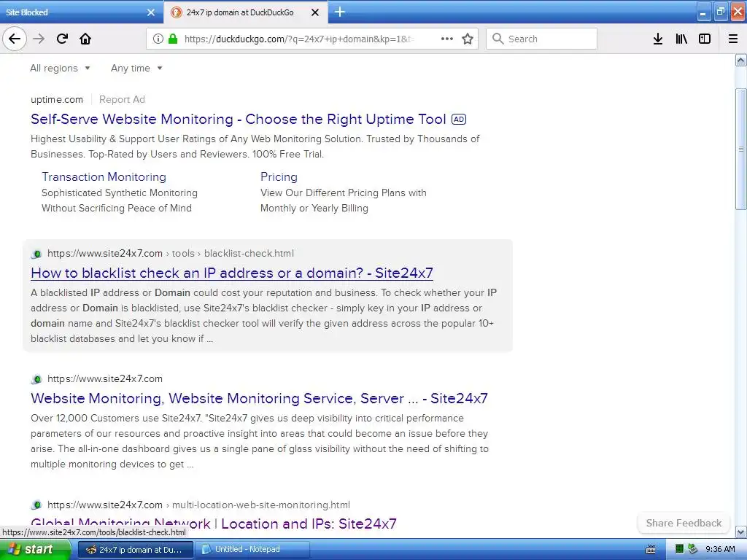Open the library bookshelf icon
Image resolution: width=747 pixels, height=560 pixels.
coord(681,39)
